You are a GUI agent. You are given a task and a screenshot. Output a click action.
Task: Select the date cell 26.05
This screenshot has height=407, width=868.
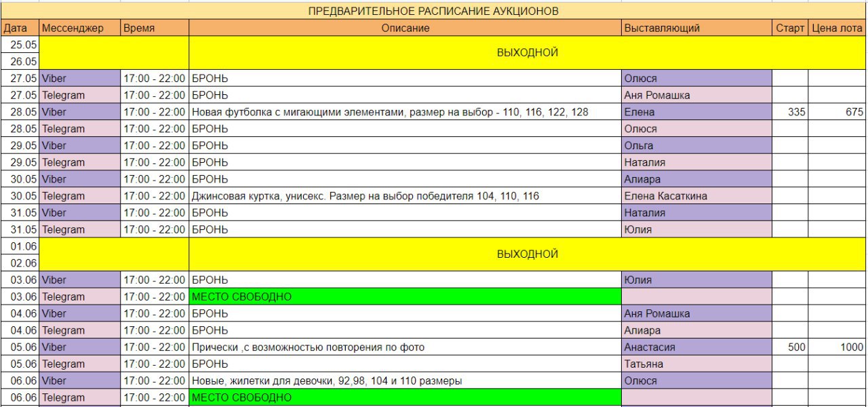[x=20, y=61]
